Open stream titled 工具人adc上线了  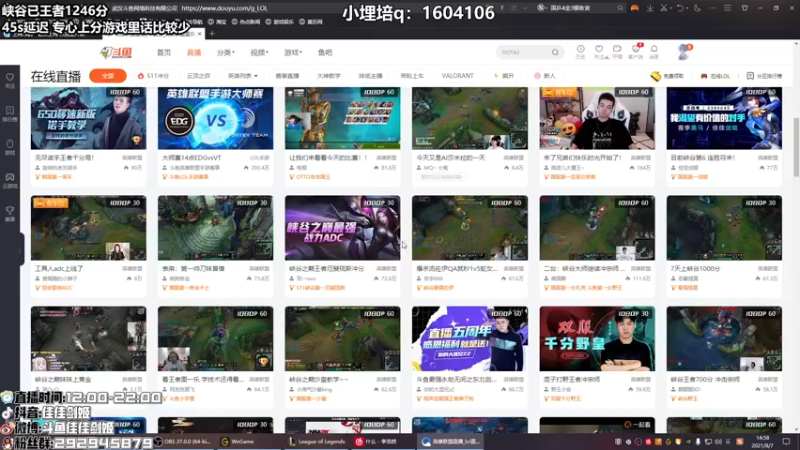click(x=59, y=268)
